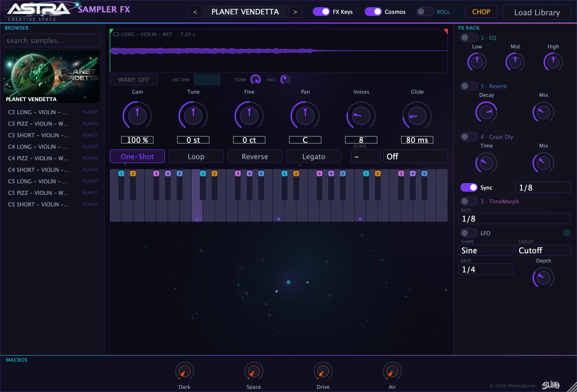This screenshot has width=577, height=392.
Task: Select C5 SHORT - VIOLIN sample
Action: click(x=52, y=204)
